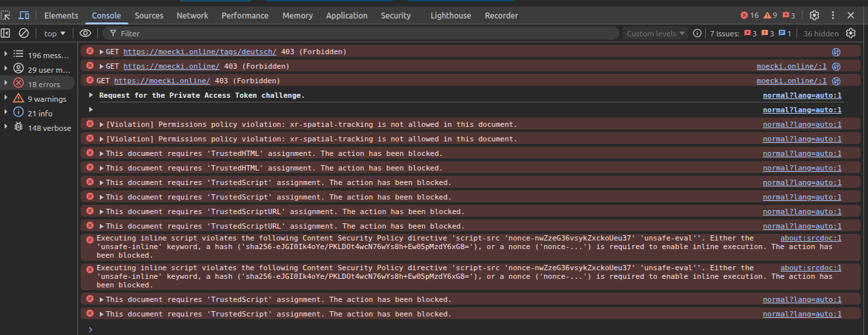
Task: Open the Custom levels dropdown
Action: click(656, 33)
